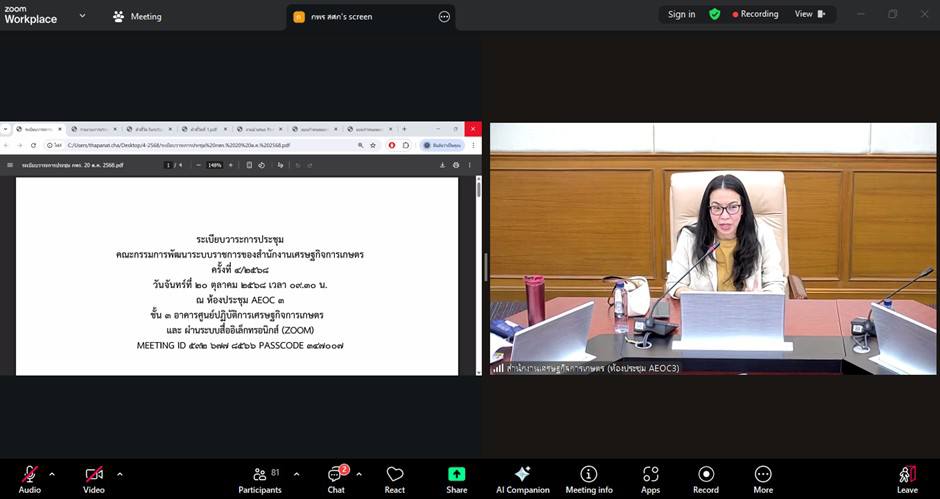Viewport: 940px width, 499px height.
Task: Open the Apps panel
Action: pos(650,477)
